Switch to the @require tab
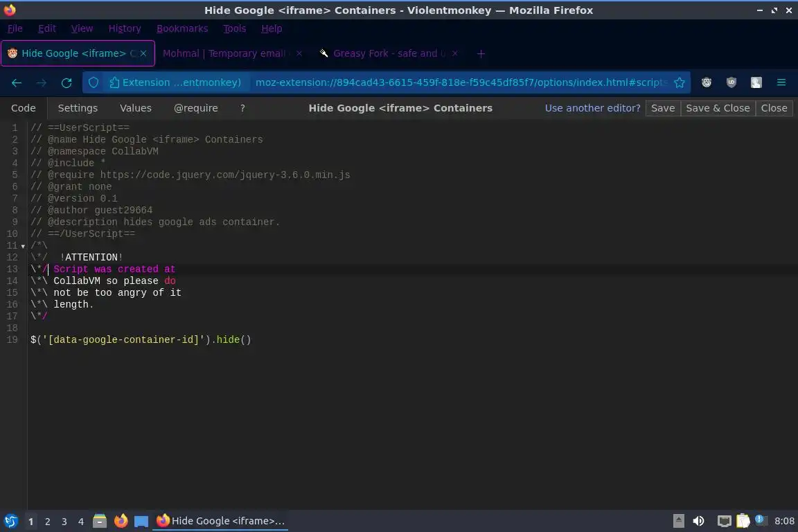Image resolution: width=798 pixels, height=532 pixels. 196,108
